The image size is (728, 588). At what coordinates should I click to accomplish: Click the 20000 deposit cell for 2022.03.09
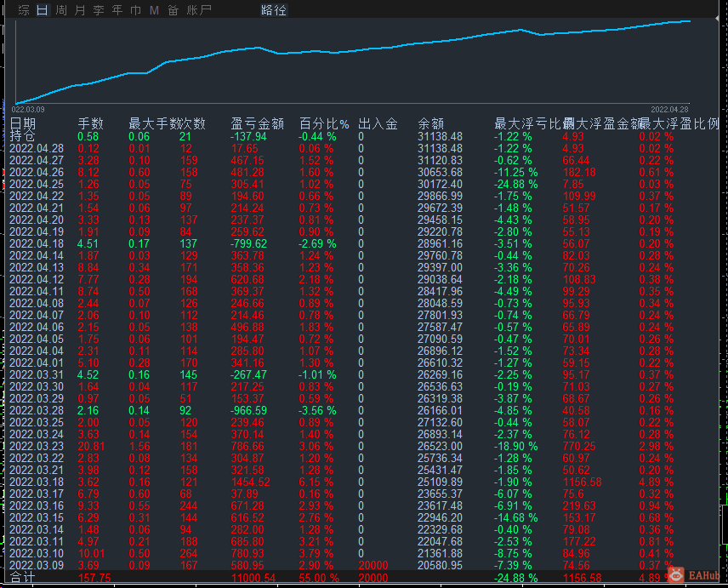click(x=373, y=565)
